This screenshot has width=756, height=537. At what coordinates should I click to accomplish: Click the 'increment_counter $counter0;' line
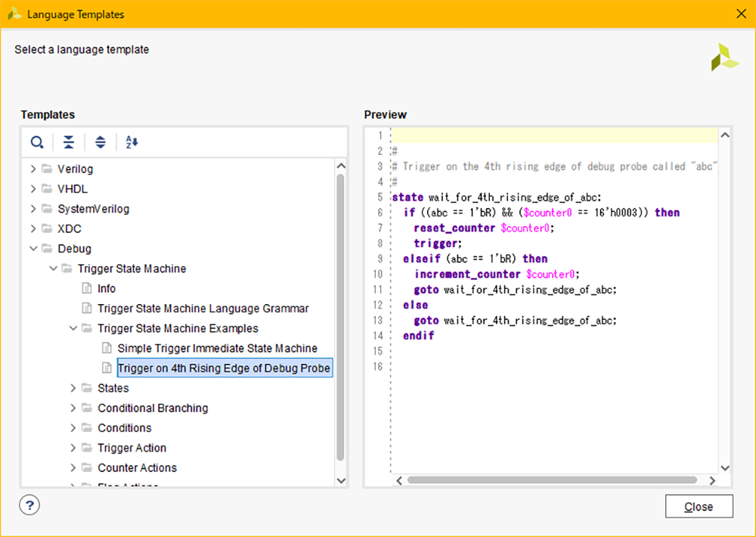point(497,275)
